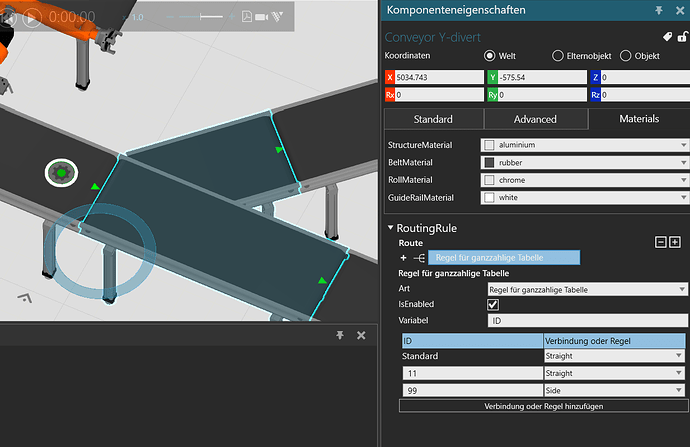Click Verbindung oder Regel hinzufügen button
The height and width of the screenshot is (447, 690).
[x=543, y=406]
